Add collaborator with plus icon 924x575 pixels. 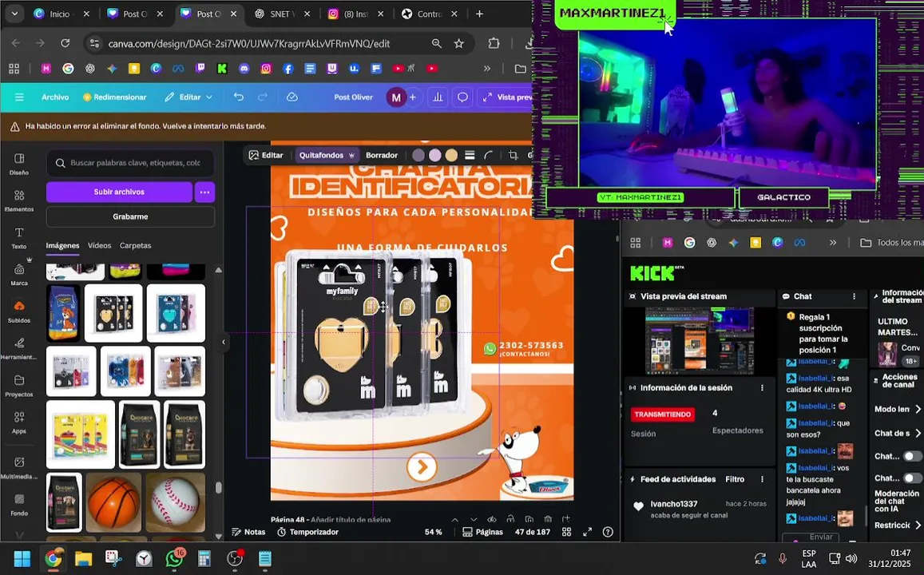(413, 97)
